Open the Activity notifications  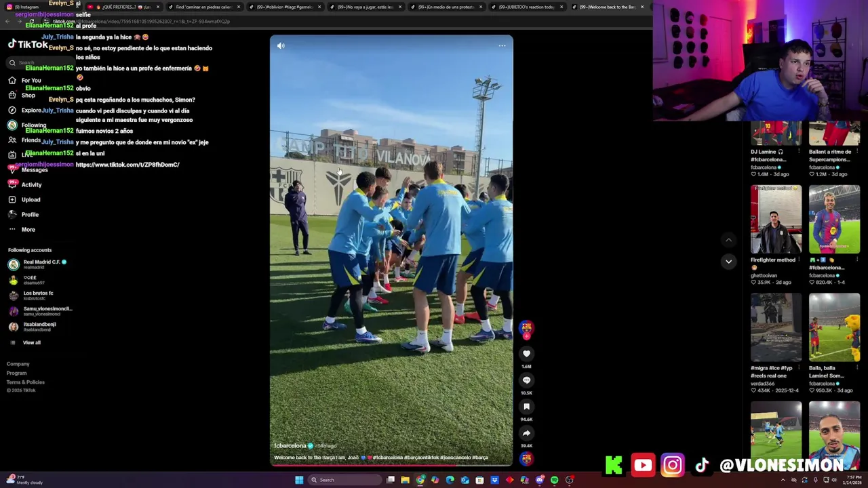pyautogui.click(x=25, y=184)
